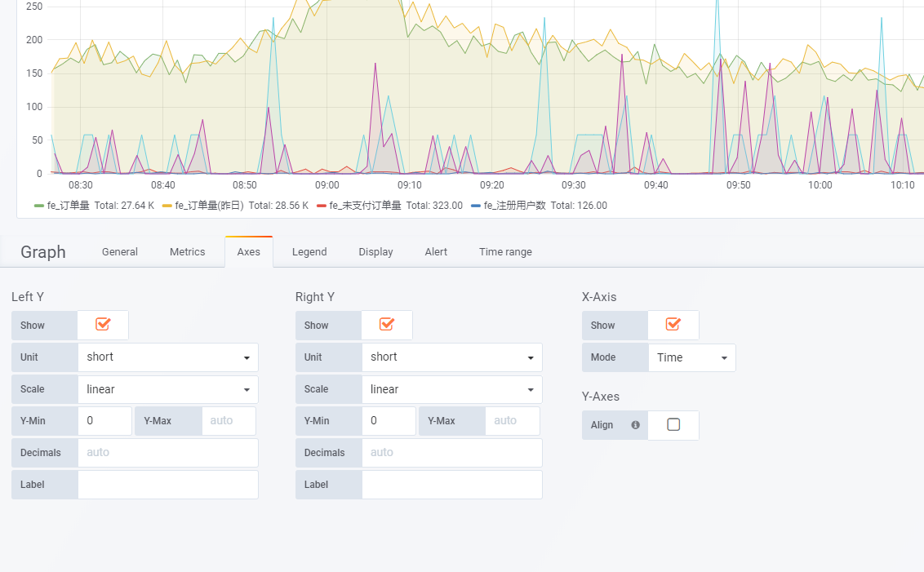The image size is (924, 572).
Task: Click the yellow fe_订单量(昨日) legend color swatch
Action: 167,206
